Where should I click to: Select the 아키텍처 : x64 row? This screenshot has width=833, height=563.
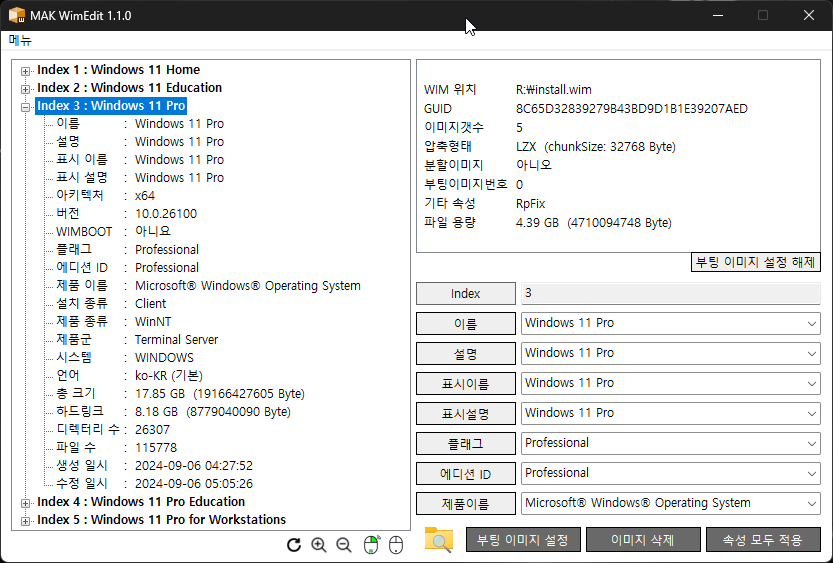point(105,195)
